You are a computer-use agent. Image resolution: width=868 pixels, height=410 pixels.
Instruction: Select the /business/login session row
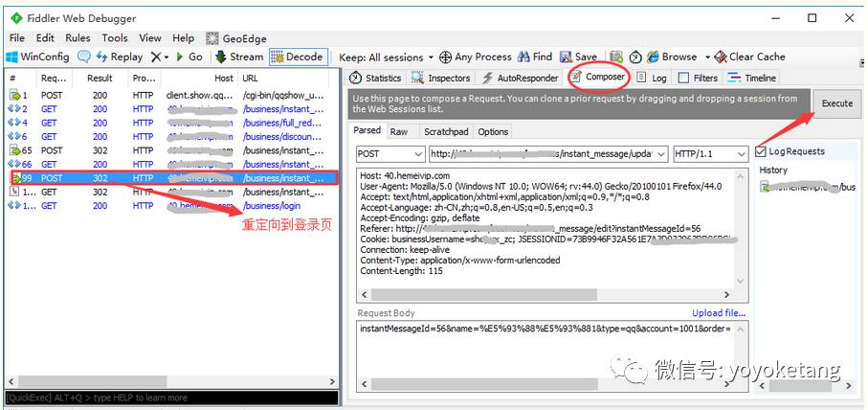point(171,206)
